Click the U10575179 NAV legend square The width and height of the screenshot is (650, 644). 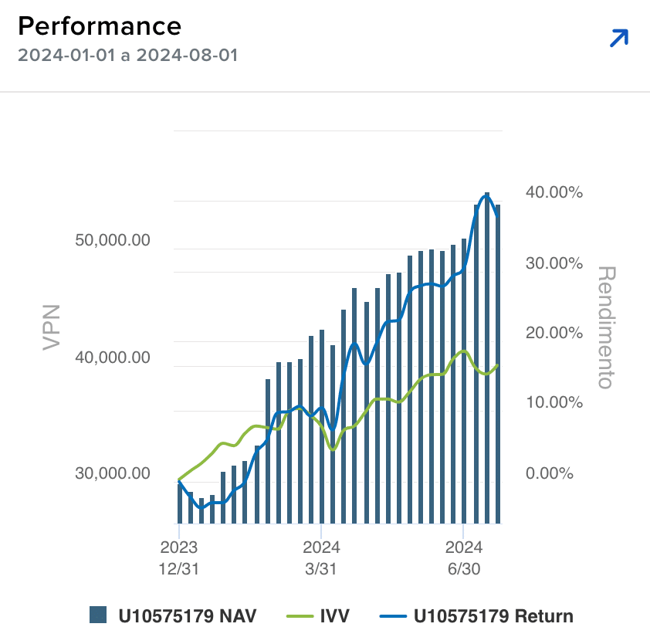point(97,615)
